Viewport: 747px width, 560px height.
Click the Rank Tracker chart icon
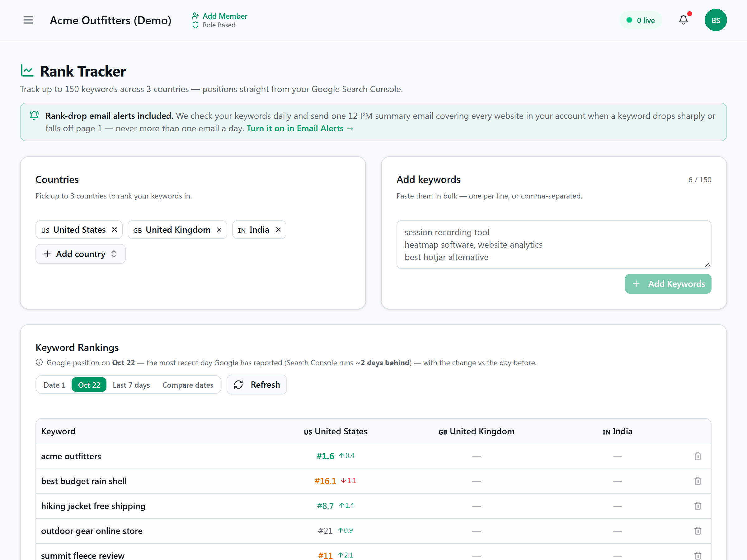tap(27, 71)
